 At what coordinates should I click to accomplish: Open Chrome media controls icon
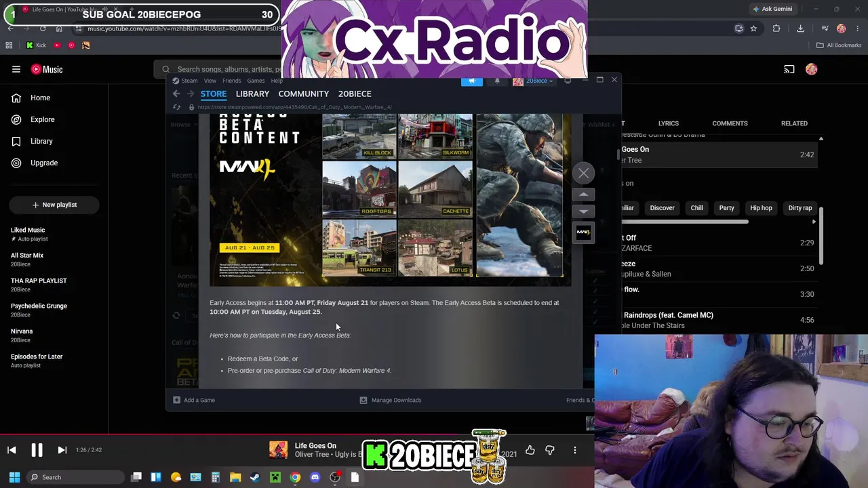[x=825, y=28]
